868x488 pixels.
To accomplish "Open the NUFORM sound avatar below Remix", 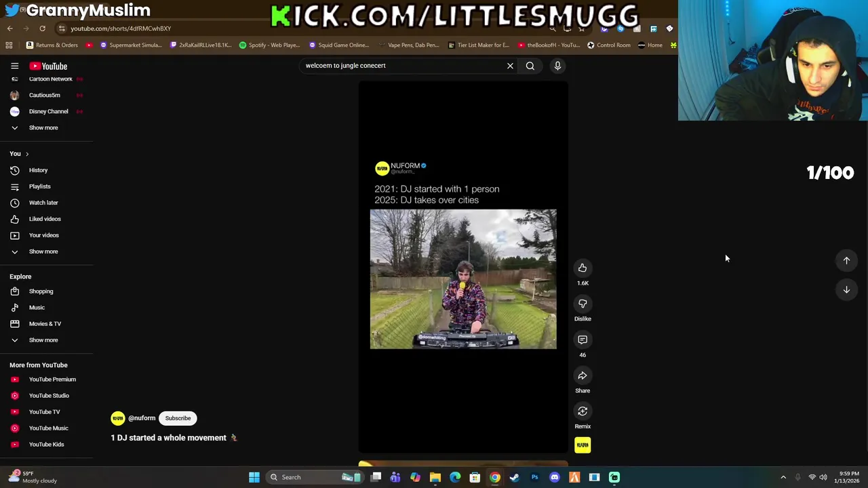I will pyautogui.click(x=583, y=445).
